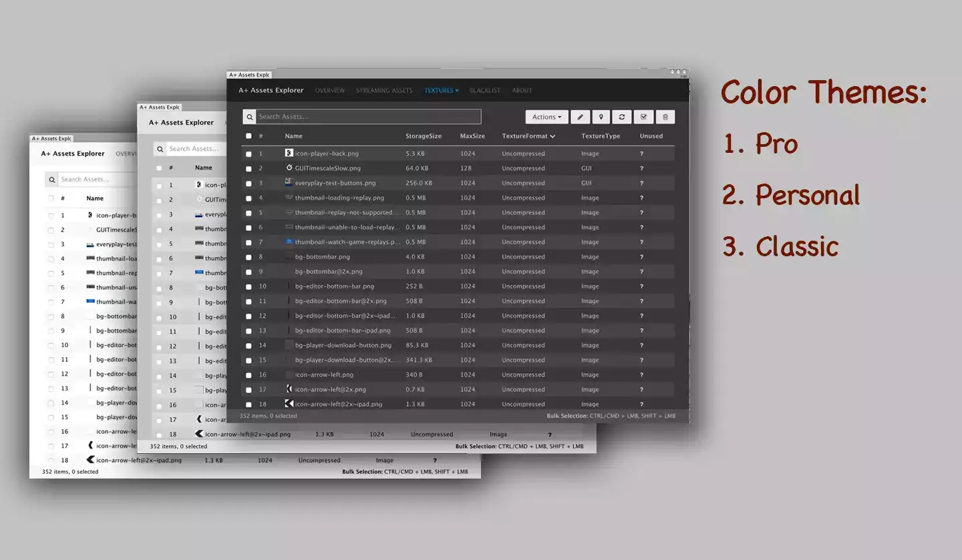Open the Actions dropdown button
The width and height of the screenshot is (962, 560).
tap(547, 117)
